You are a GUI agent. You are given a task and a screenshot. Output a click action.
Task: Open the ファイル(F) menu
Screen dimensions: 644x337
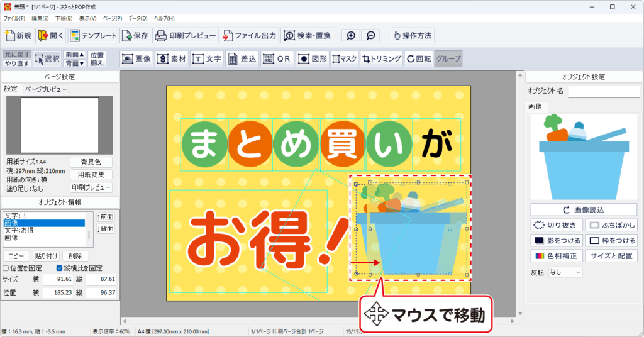pyautogui.click(x=14, y=18)
